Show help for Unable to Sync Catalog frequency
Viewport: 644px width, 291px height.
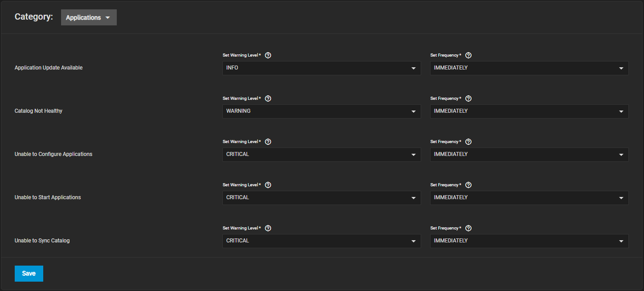(468, 229)
